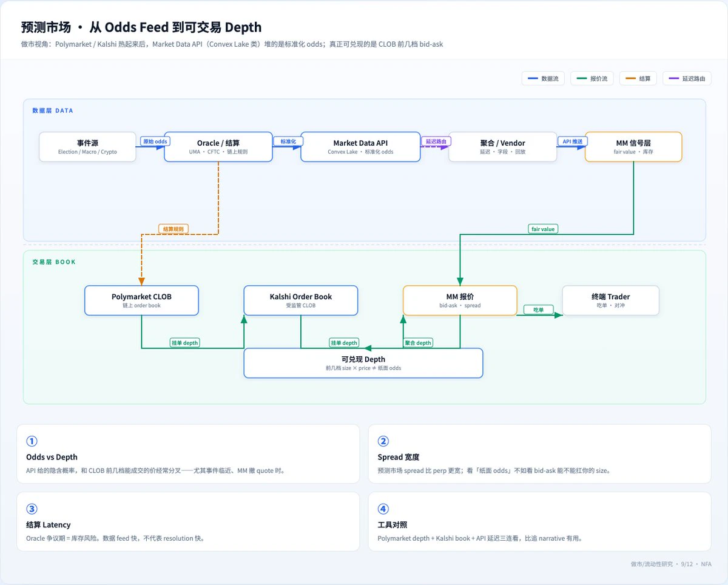Viewport: 728px width, 585px height.
Task: Click the circled number 2 icon
Action: [383, 441]
